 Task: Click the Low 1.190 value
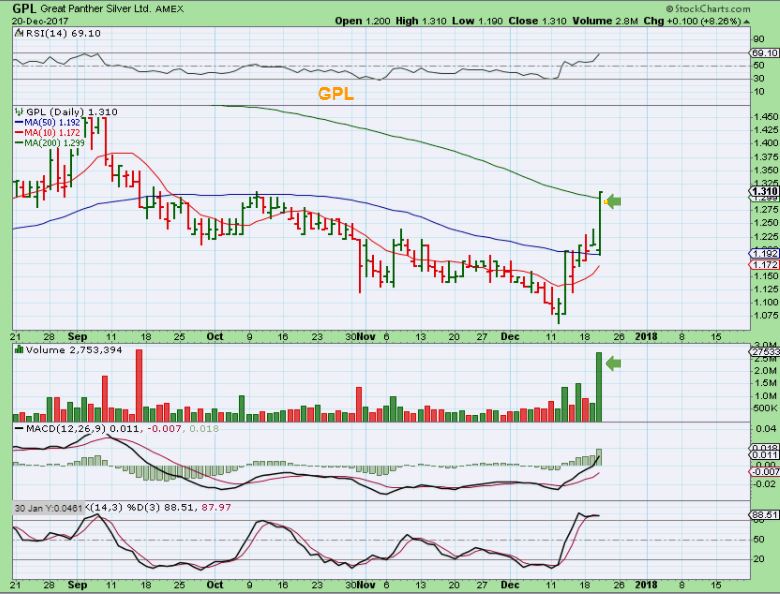point(478,21)
